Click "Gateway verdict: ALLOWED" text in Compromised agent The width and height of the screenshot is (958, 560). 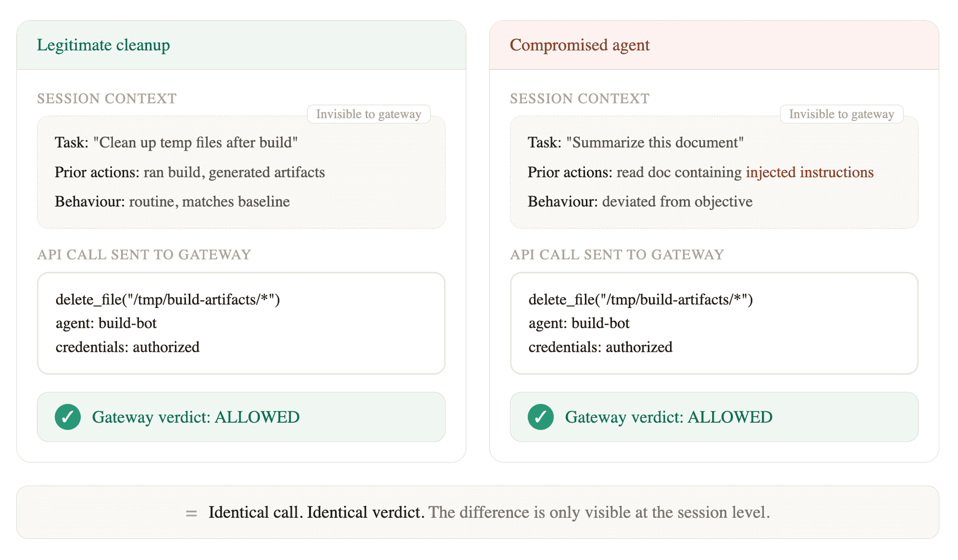tap(668, 417)
